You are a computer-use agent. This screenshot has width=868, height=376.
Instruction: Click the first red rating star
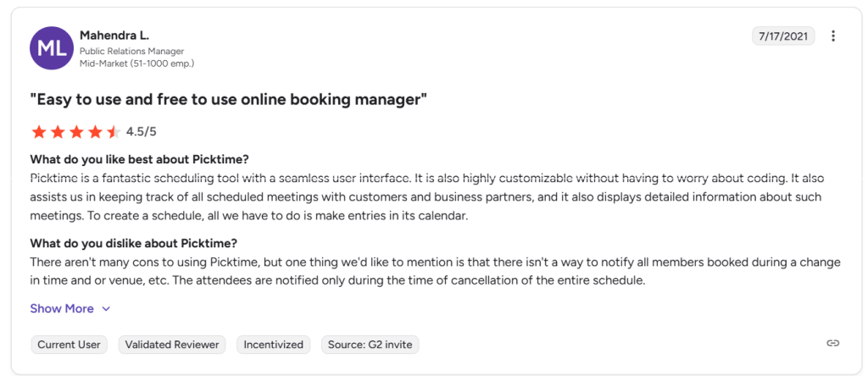38,132
